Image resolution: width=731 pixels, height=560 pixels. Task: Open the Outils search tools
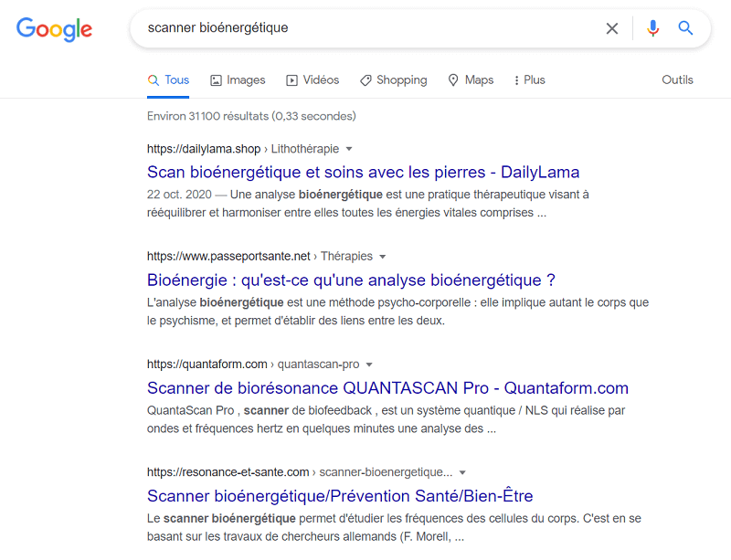677,79
